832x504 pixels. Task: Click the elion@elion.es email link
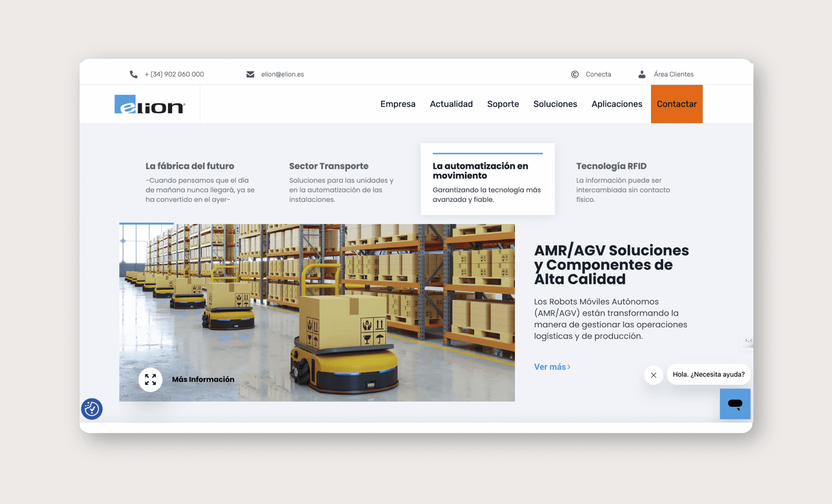click(x=282, y=74)
